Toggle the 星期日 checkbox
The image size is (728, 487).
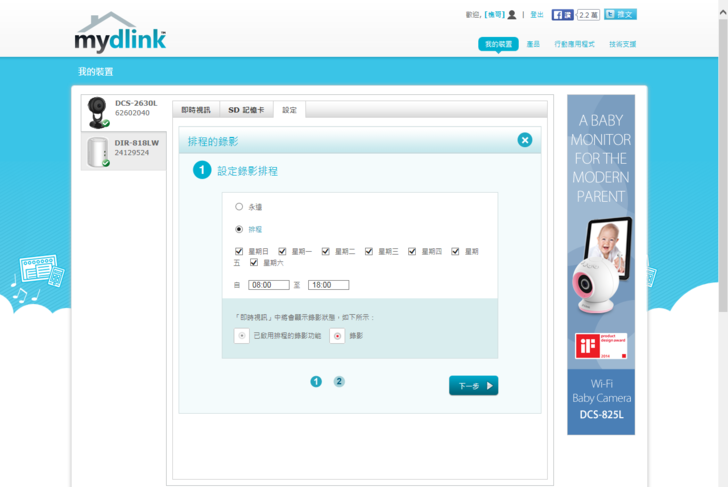(x=239, y=251)
